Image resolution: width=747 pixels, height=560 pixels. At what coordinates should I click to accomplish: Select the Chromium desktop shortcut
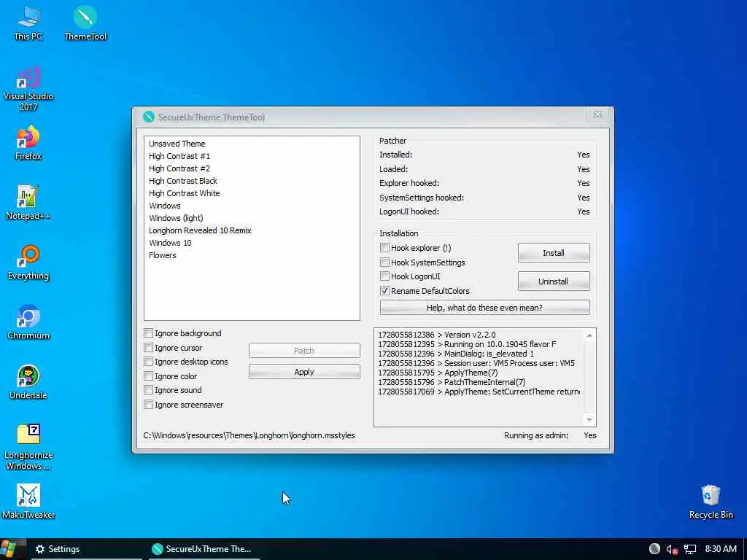[28, 323]
